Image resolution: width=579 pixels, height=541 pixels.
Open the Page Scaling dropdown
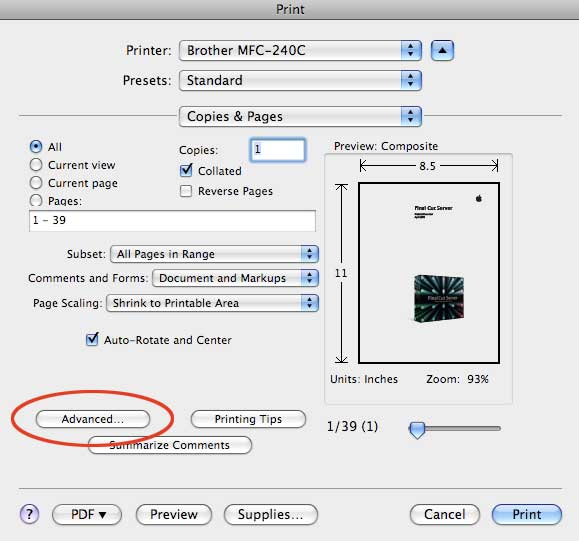point(212,303)
